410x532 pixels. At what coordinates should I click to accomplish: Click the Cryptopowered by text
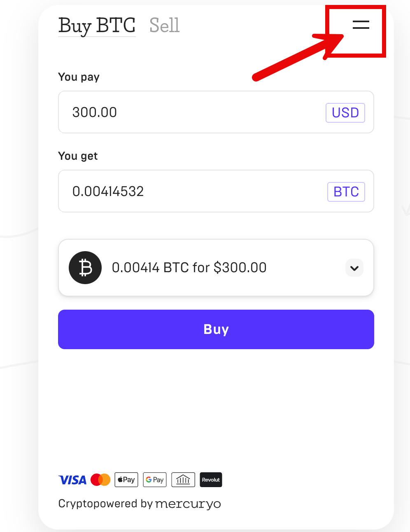105,504
